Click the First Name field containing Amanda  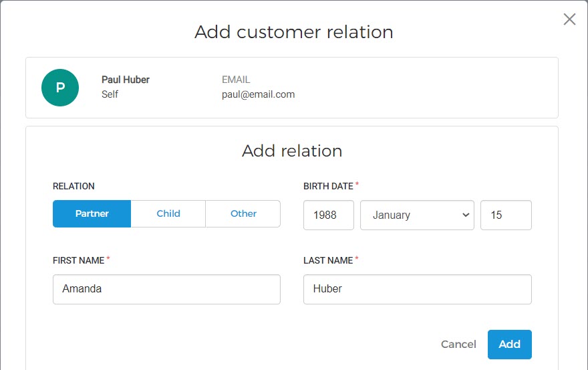tap(166, 289)
